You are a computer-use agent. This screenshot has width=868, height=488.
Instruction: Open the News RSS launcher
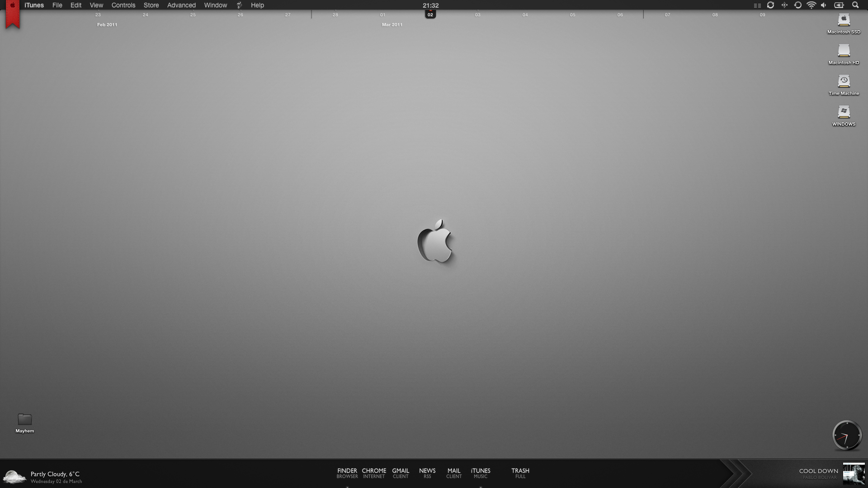[x=427, y=473]
